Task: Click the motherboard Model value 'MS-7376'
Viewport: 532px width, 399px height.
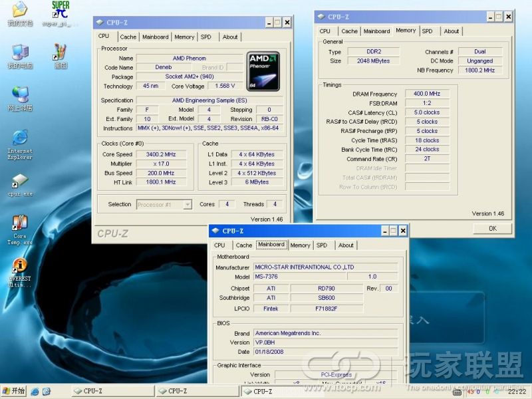Action: [x=301, y=277]
